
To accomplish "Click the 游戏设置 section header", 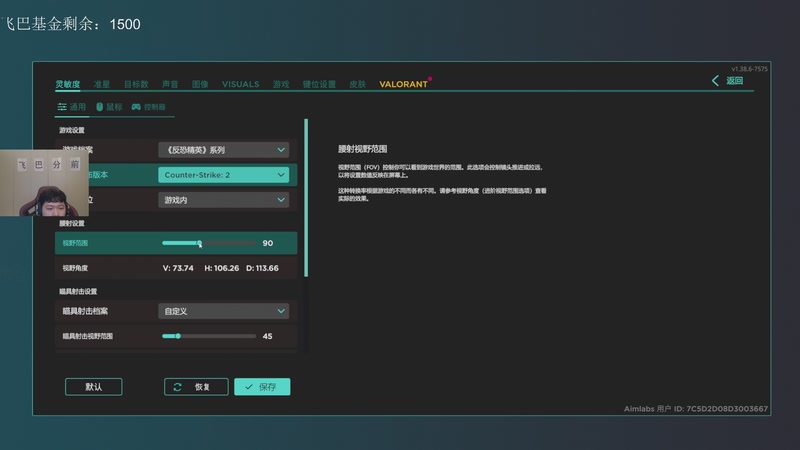I will tap(72, 131).
